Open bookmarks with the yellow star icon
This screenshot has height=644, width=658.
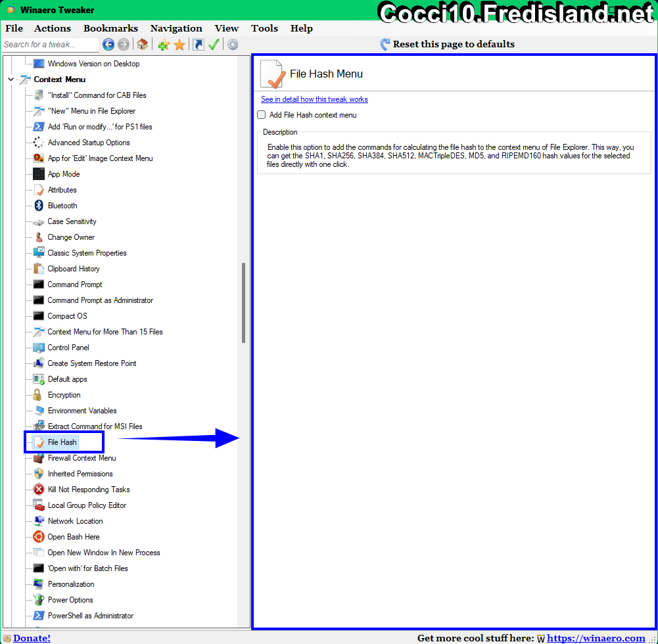(x=179, y=45)
